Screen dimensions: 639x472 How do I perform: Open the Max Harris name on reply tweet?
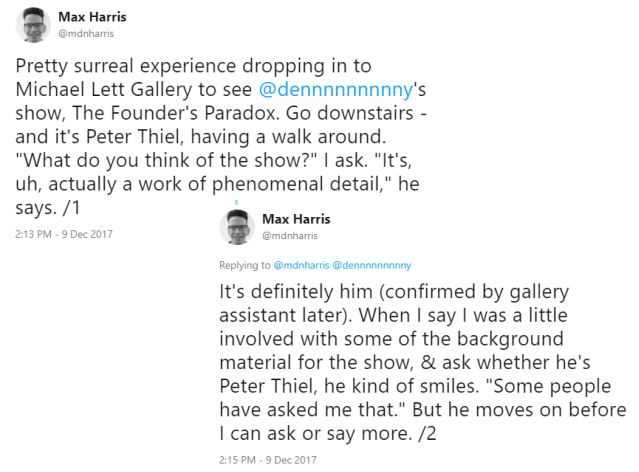tap(296, 219)
